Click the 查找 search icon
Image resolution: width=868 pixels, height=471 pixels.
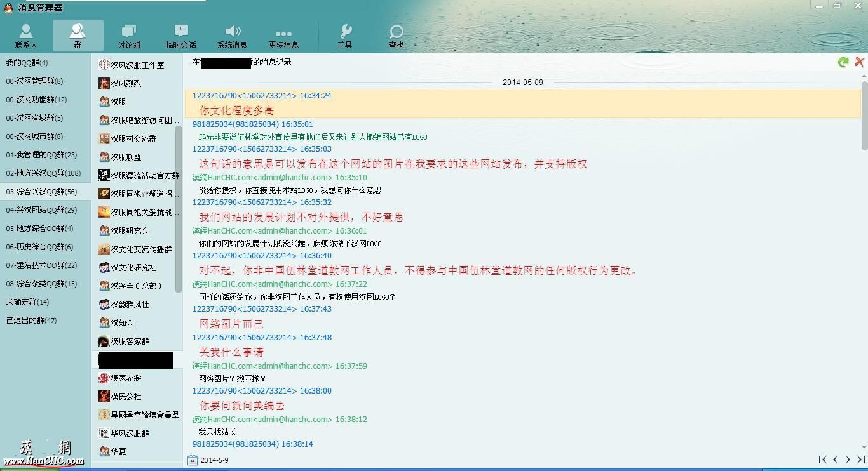point(396,36)
